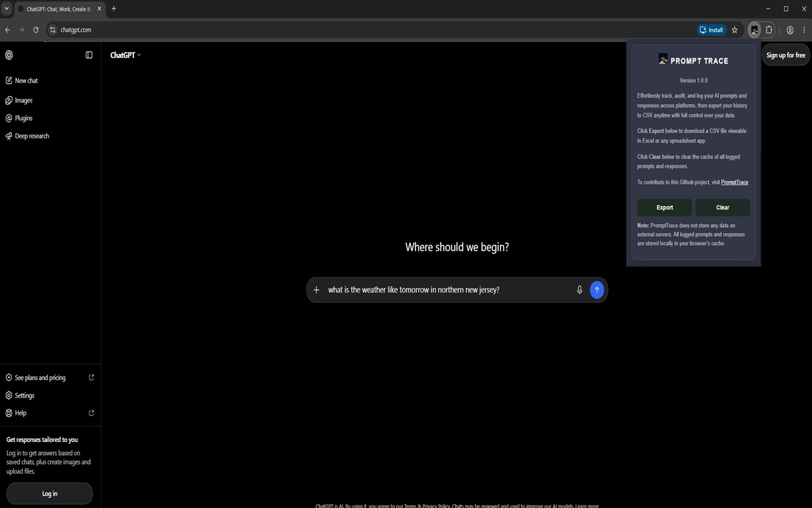Click the external-link icon beside Help

pyautogui.click(x=91, y=413)
